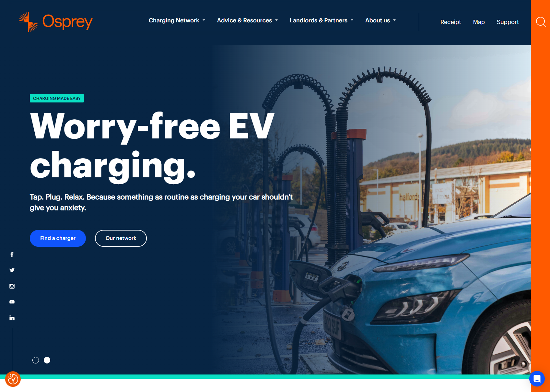The width and height of the screenshot is (550, 392).
Task: Click the Our network button
Action: click(x=121, y=238)
